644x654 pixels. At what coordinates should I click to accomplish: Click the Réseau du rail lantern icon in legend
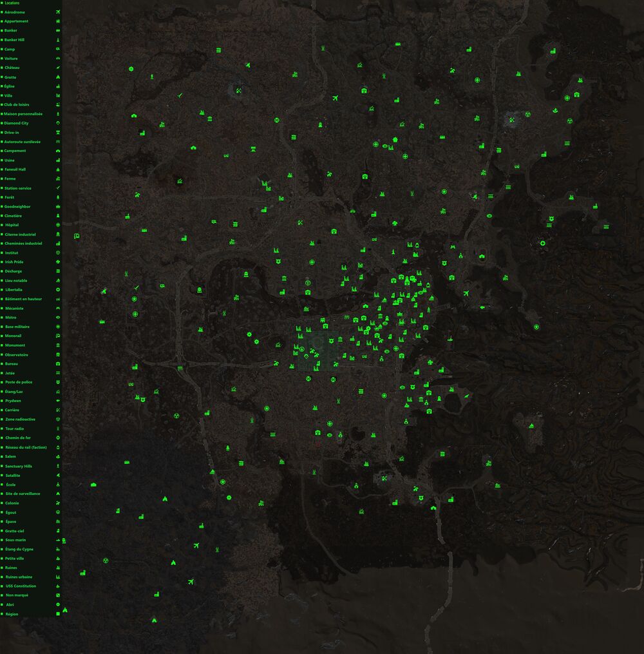(58, 447)
